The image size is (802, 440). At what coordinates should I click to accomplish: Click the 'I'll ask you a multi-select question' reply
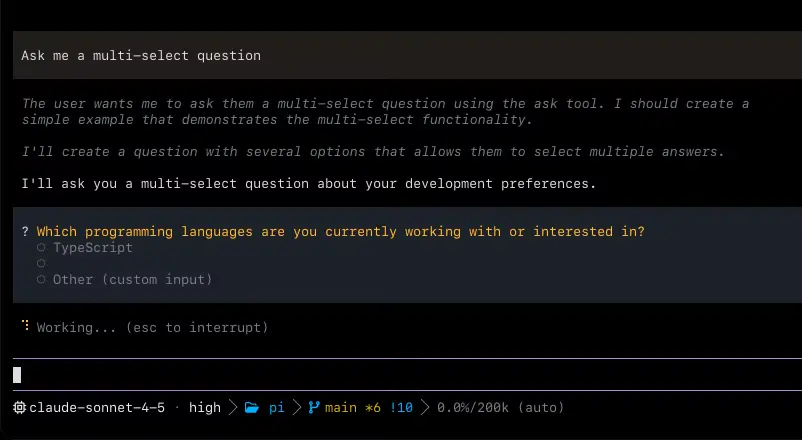(x=309, y=184)
